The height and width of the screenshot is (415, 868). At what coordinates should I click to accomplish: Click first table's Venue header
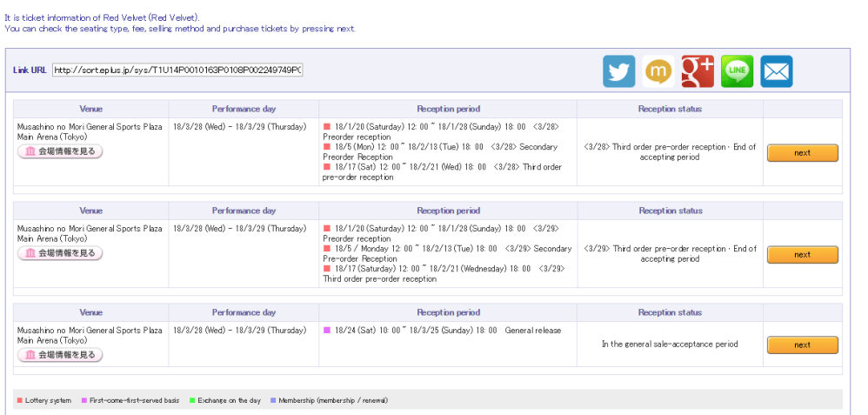click(x=90, y=109)
